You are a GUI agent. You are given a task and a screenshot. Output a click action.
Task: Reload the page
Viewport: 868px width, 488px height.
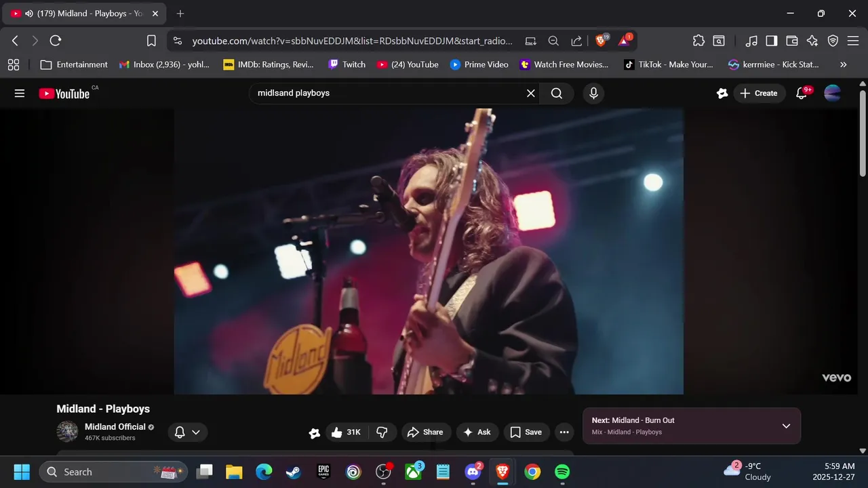pos(56,41)
